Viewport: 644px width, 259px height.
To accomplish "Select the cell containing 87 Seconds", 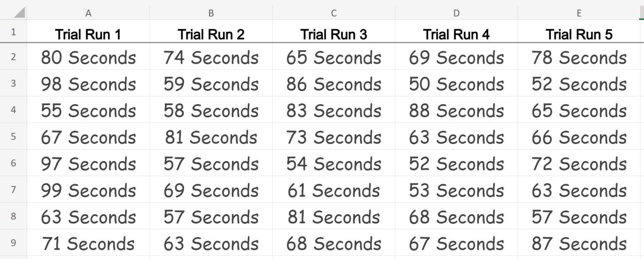I will pos(579,243).
